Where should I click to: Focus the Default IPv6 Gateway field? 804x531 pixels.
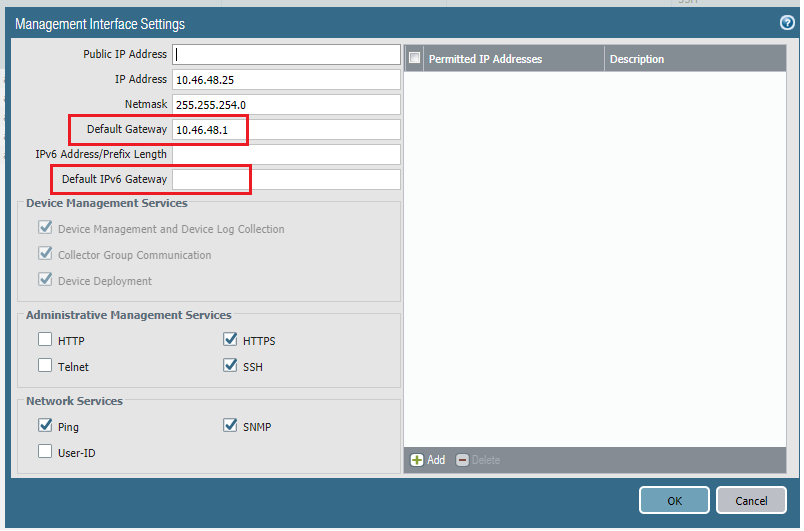pos(286,179)
